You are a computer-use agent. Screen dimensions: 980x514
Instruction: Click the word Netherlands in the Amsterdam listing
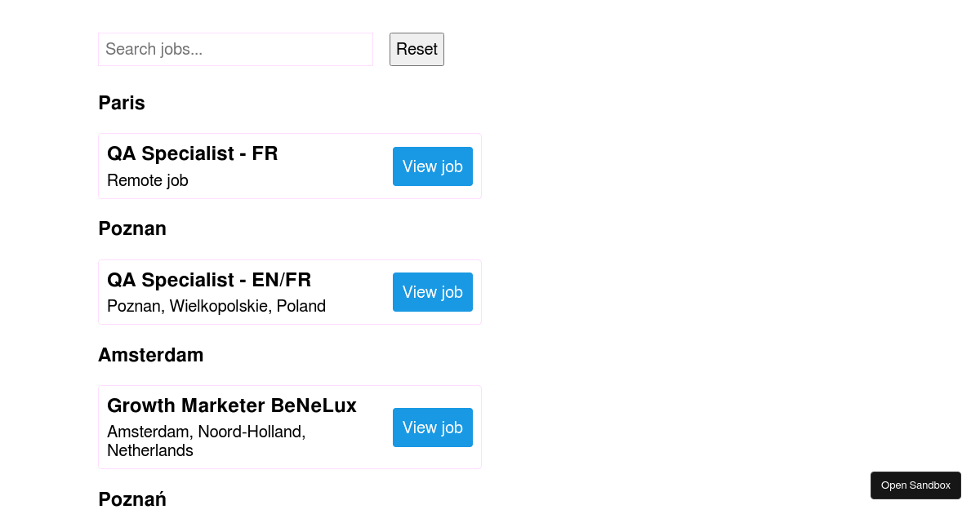pyautogui.click(x=150, y=450)
